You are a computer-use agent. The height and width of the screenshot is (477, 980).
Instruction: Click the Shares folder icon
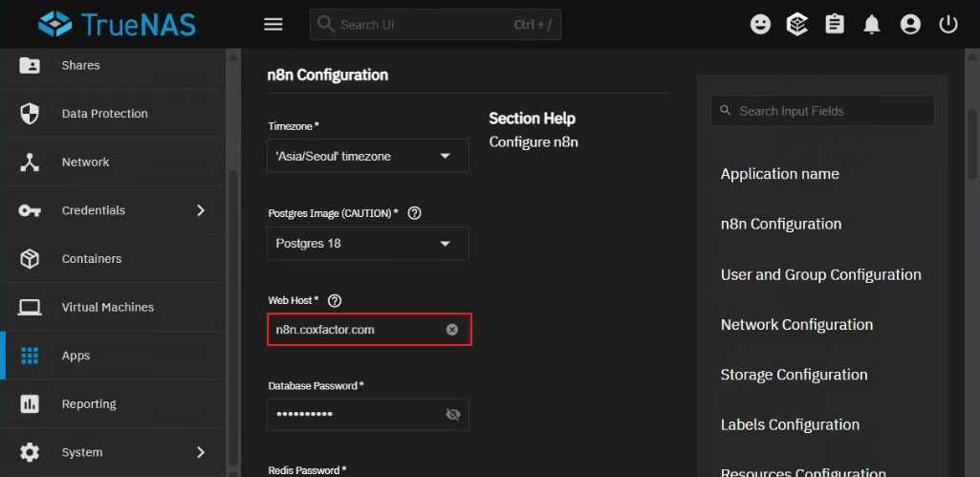(30, 65)
